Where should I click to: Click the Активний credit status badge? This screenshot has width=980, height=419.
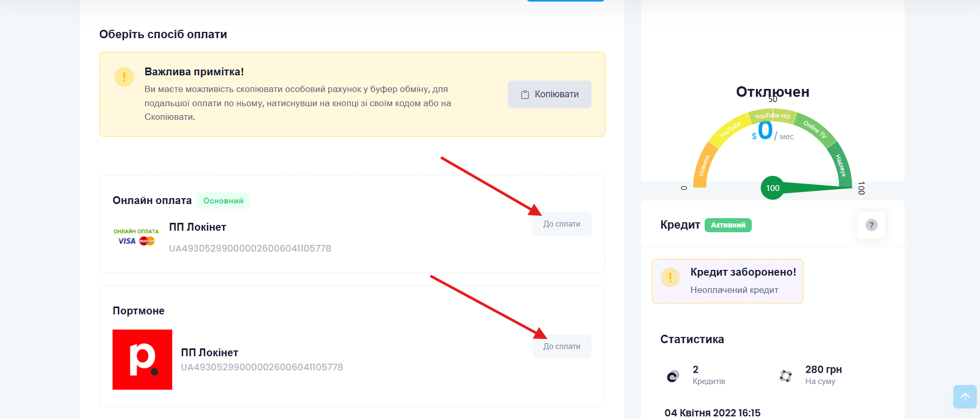tap(728, 225)
